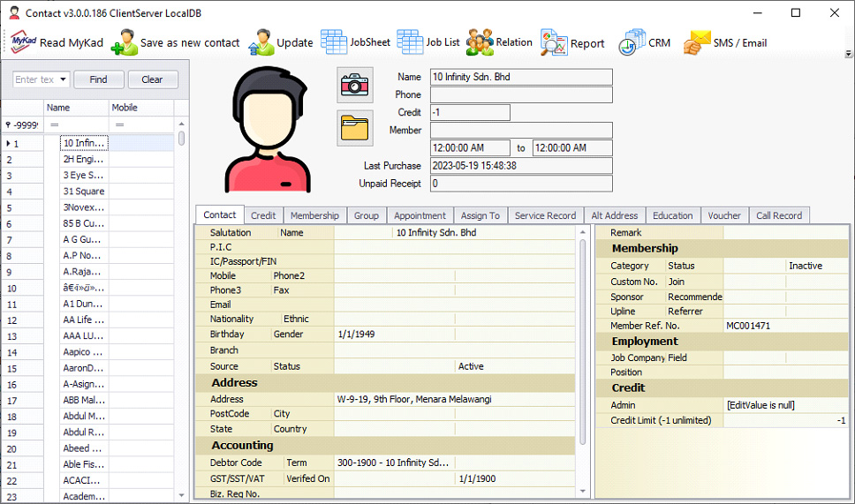Open the Education tab
The width and height of the screenshot is (855, 504).
[673, 215]
